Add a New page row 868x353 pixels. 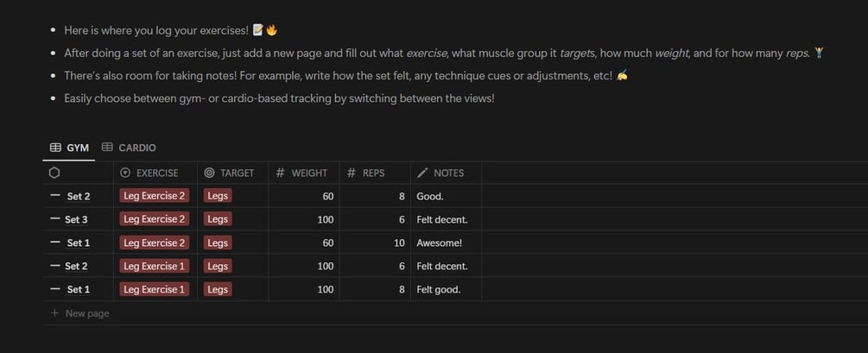click(x=86, y=313)
